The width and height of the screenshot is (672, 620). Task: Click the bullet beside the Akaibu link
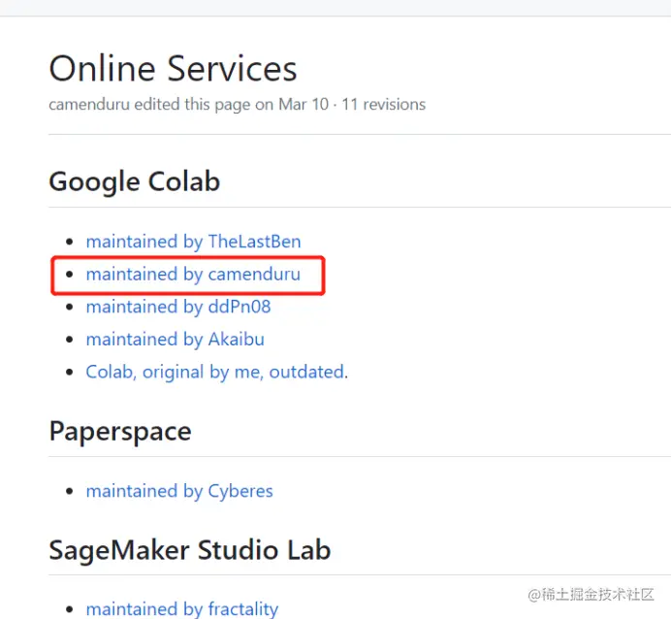(x=68, y=341)
